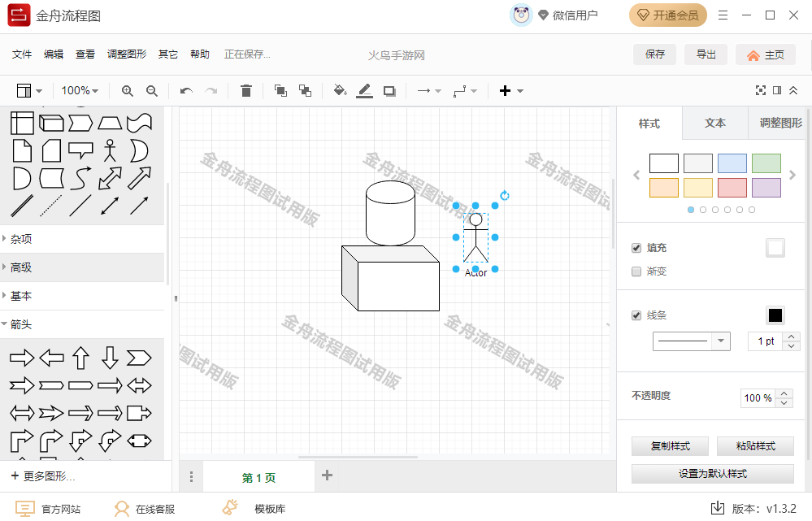
Task: Open the connection arrow style dropdown
Action: pyautogui.click(x=429, y=91)
